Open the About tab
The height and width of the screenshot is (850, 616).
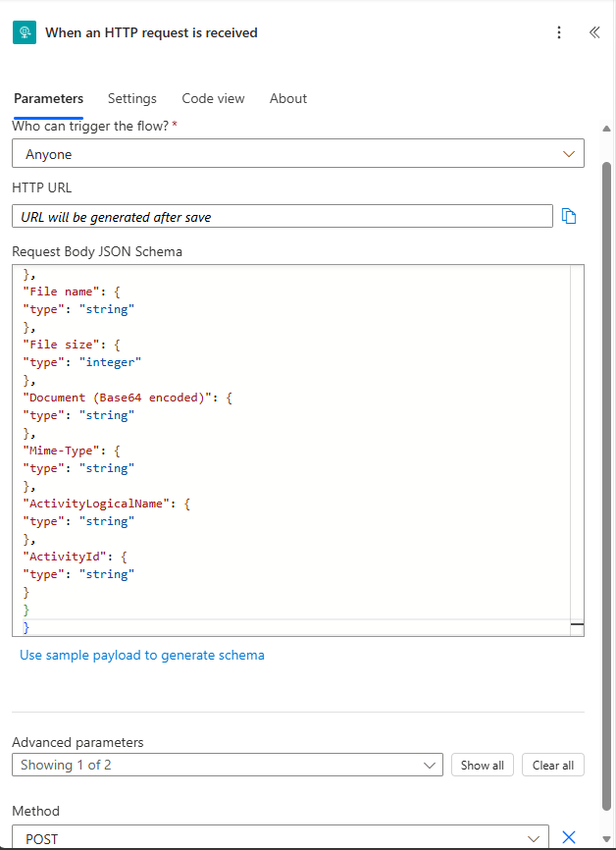point(288,98)
